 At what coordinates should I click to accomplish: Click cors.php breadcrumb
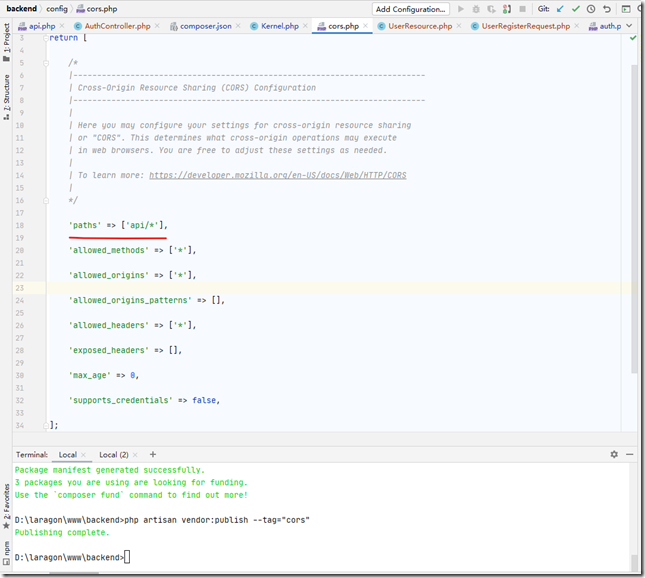click(x=97, y=9)
